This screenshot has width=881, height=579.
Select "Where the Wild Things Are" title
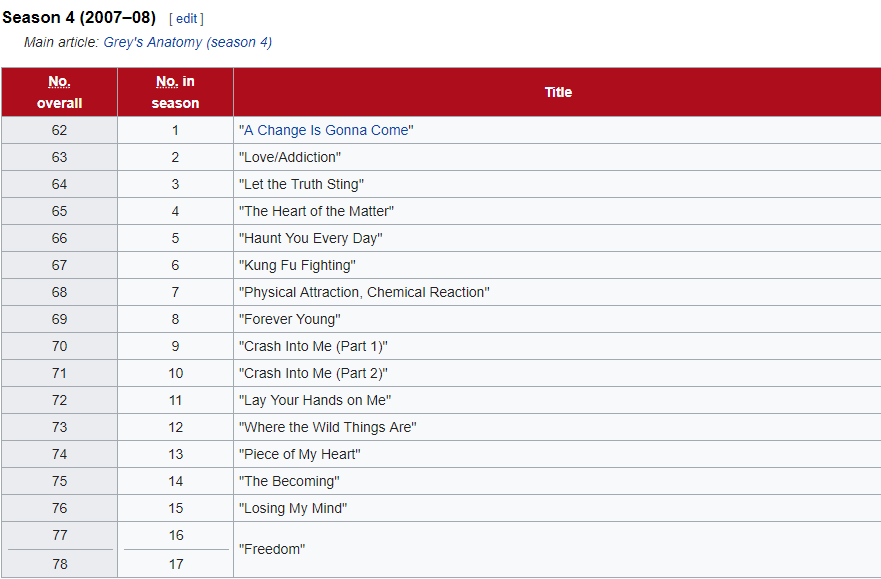point(328,427)
